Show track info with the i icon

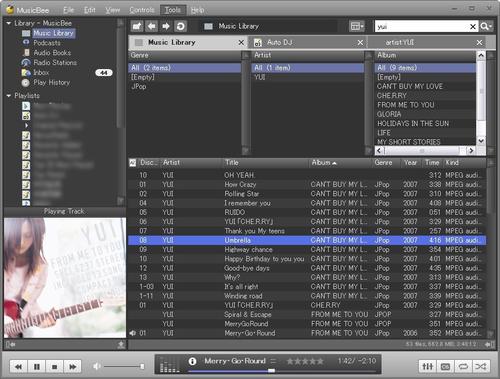[x=192, y=361]
